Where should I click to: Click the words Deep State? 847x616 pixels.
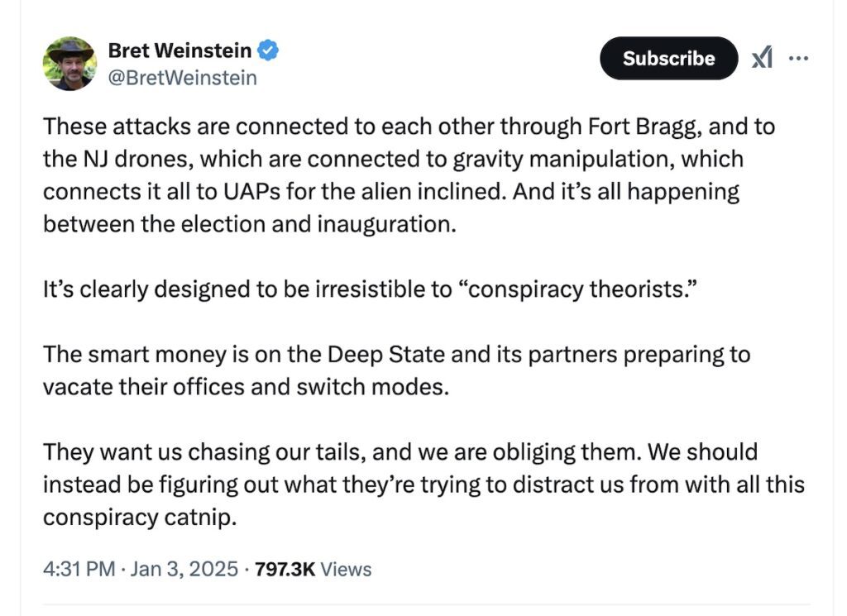pyautogui.click(x=386, y=355)
